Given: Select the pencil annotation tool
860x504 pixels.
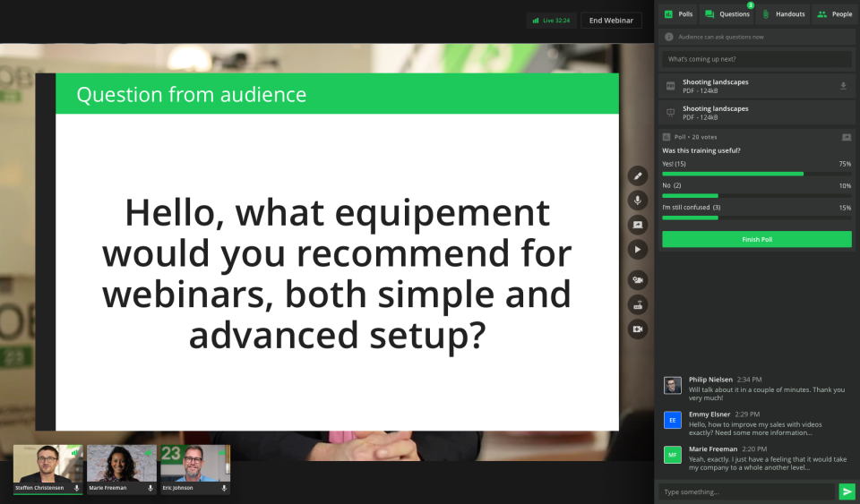Looking at the screenshot, I should (x=637, y=175).
